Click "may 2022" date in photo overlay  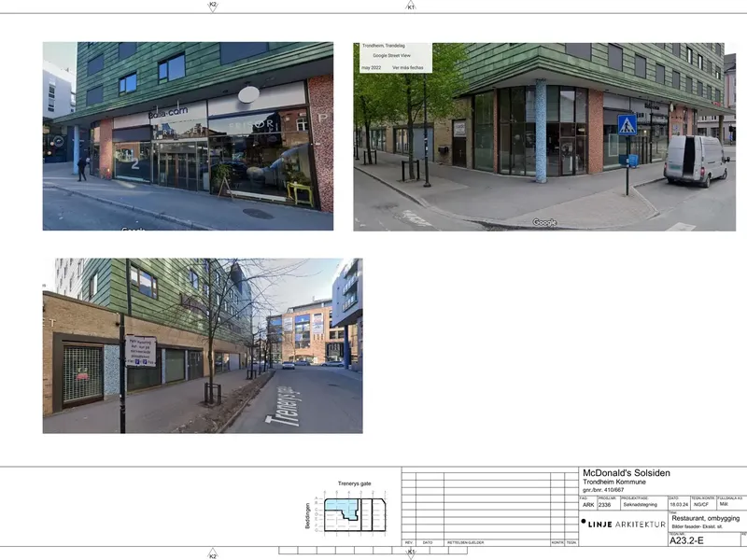pos(371,67)
